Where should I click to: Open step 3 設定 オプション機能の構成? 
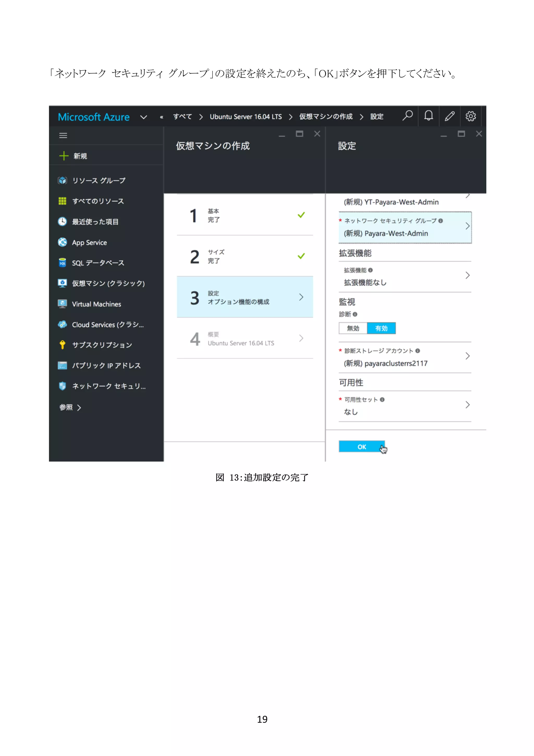[245, 297]
